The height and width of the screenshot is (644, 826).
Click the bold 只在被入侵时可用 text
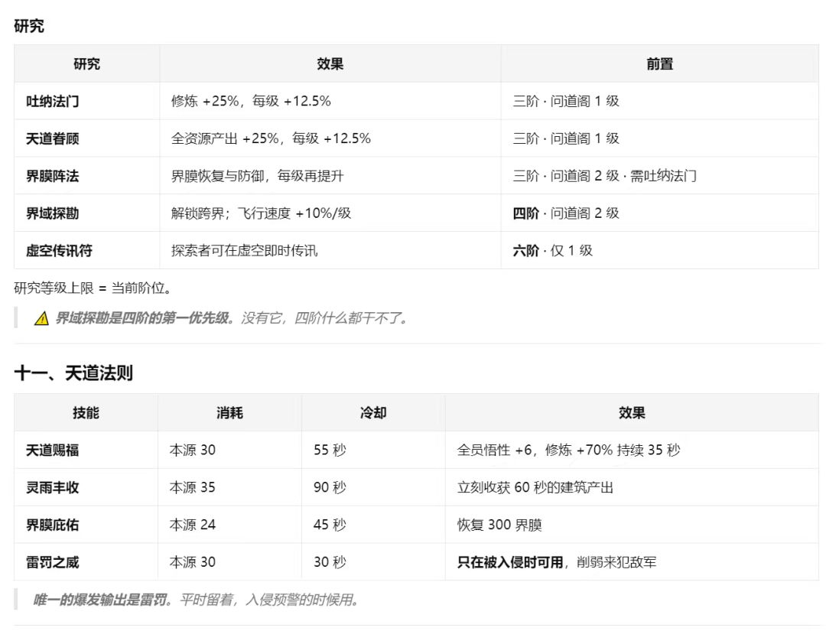[510, 562]
